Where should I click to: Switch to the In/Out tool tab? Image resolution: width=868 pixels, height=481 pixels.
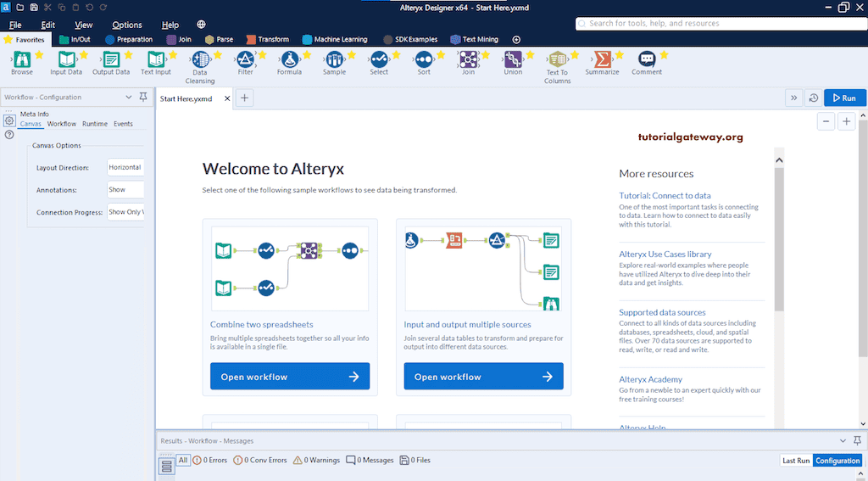pos(75,39)
